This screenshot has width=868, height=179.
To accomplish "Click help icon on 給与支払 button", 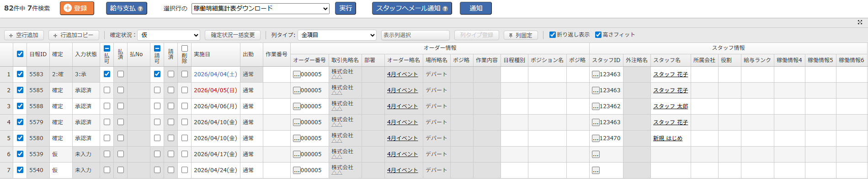I will [140, 9].
